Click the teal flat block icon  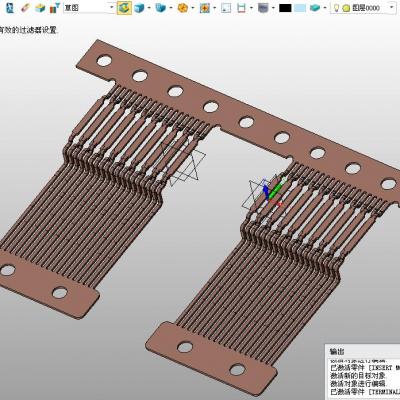(315, 7)
